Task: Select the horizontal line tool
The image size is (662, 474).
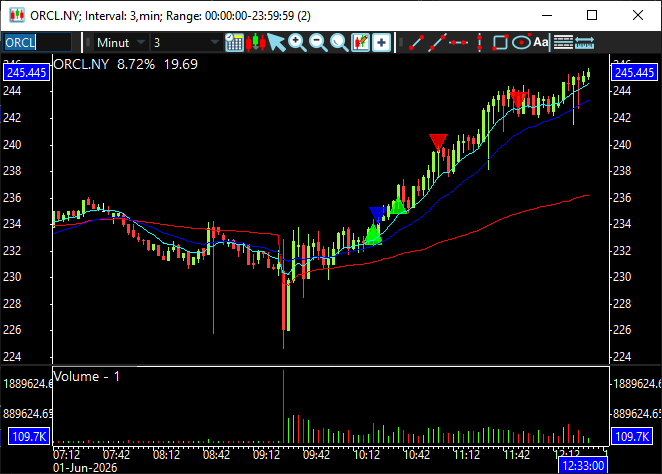Action: click(459, 43)
